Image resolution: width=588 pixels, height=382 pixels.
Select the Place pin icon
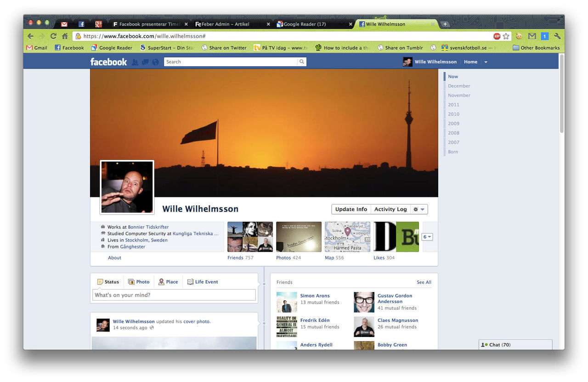pyautogui.click(x=161, y=281)
